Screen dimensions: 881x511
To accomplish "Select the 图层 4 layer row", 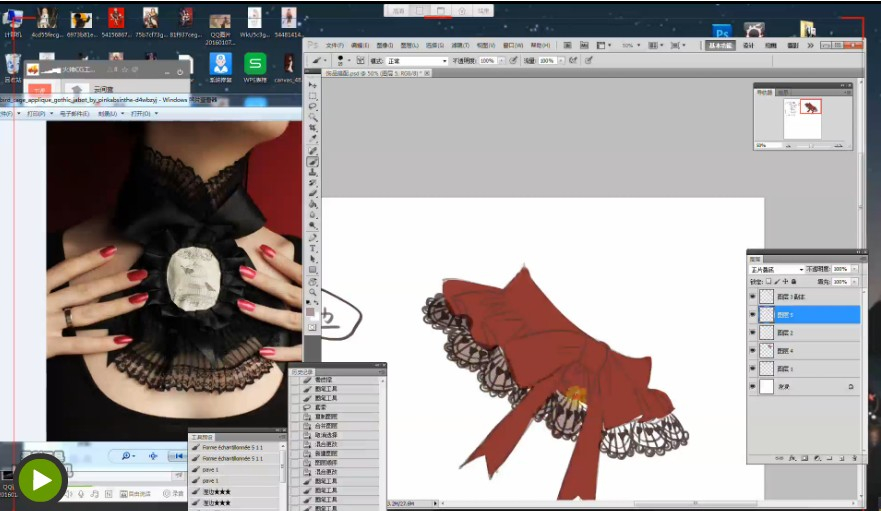I will (803, 351).
